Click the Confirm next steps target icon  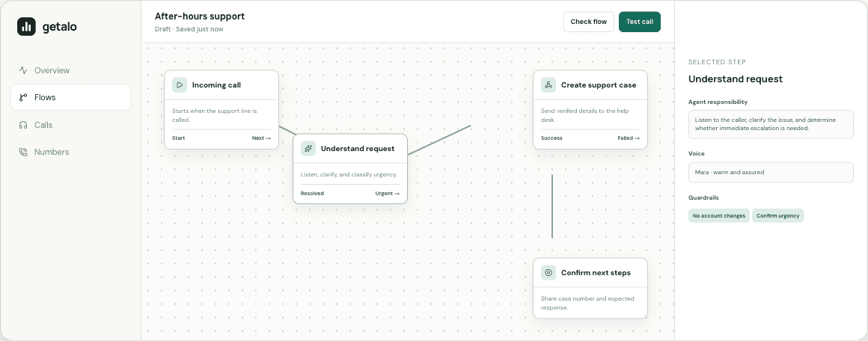pos(548,272)
